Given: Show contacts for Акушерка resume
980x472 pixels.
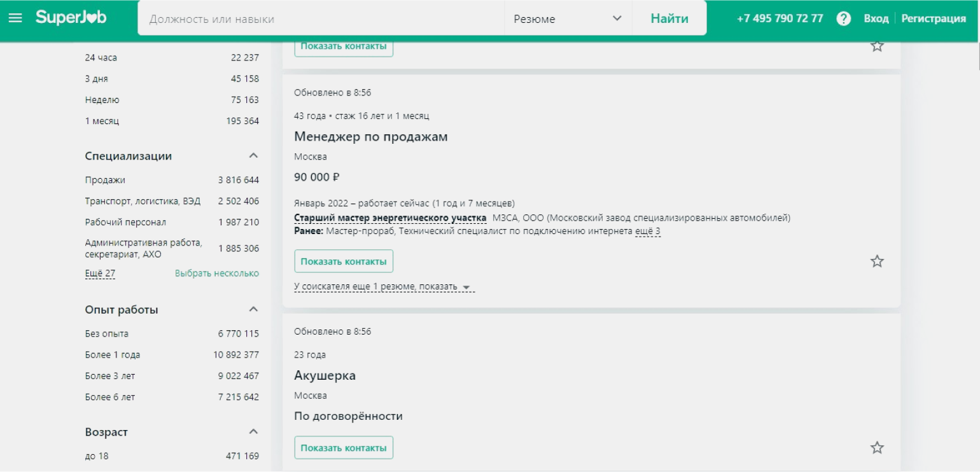Looking at the screenshot, I should [x=344, y=448].
